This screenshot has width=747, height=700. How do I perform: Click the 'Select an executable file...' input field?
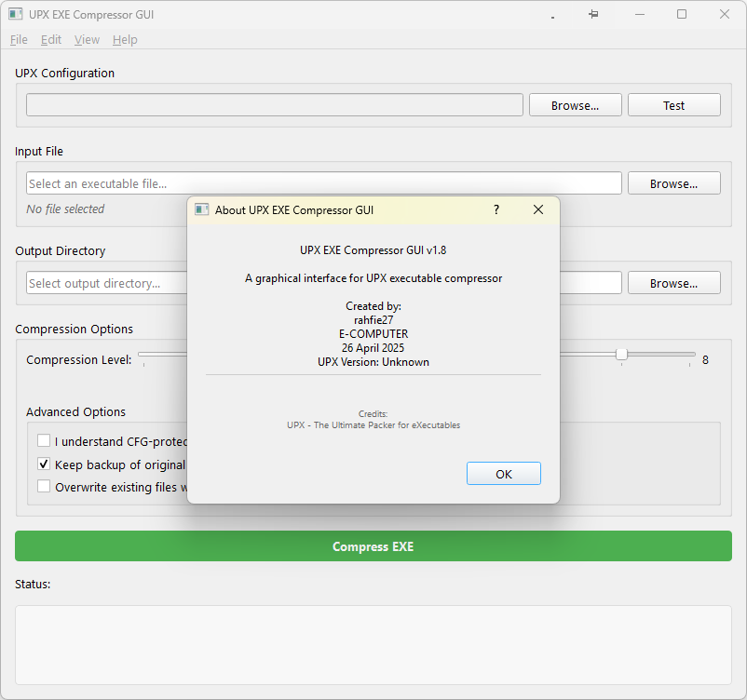point(324,182)
